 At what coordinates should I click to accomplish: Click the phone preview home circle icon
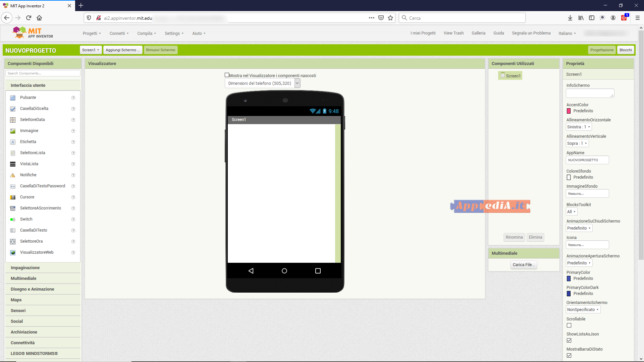pyautogui.click(x=284, y=271)
